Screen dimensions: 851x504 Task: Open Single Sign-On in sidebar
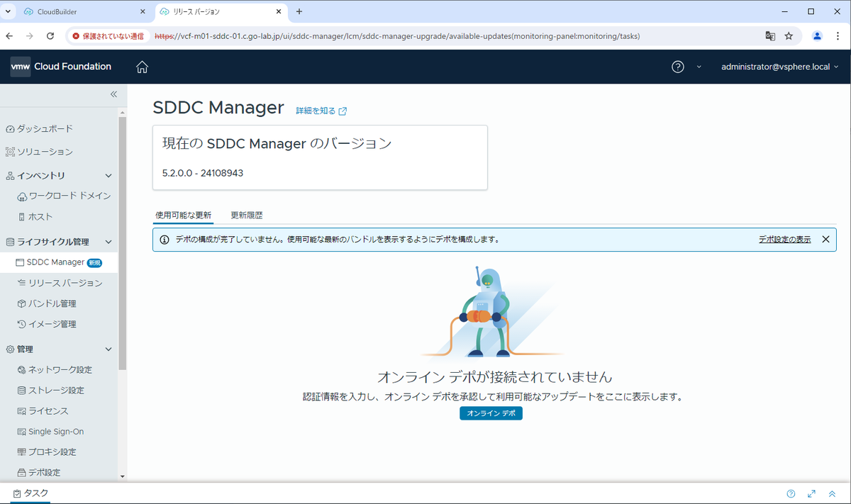(50, 432)
